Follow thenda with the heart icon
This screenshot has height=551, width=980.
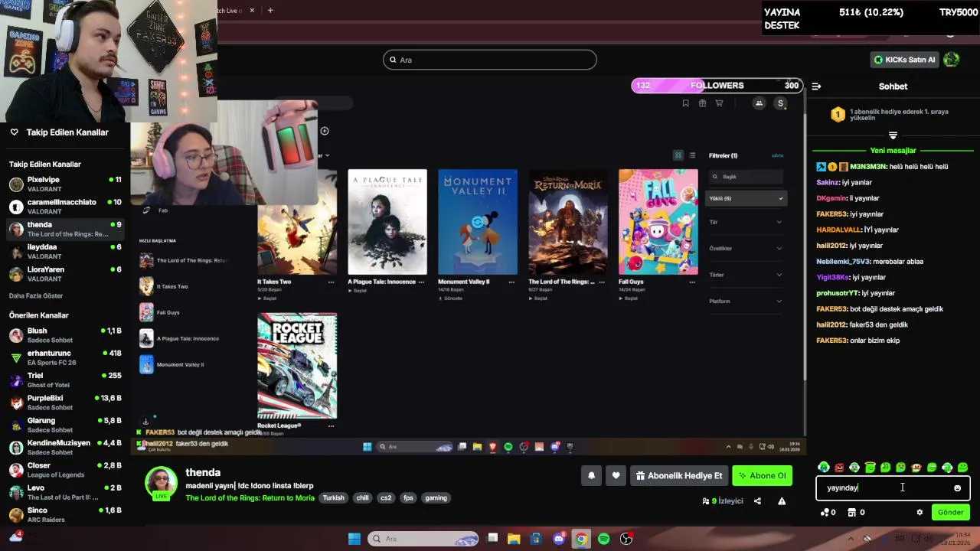[616, 476]
